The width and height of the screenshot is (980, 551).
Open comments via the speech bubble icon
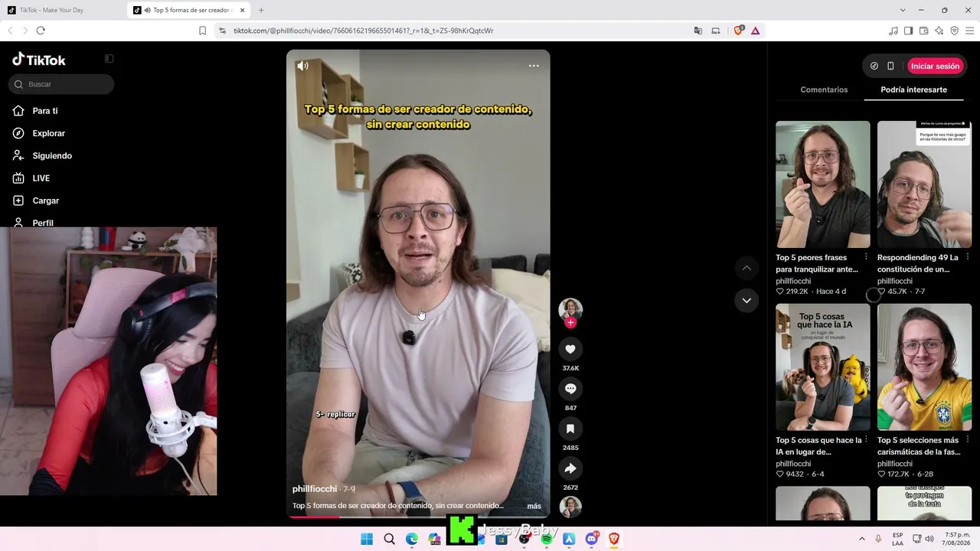coord(570,389)
